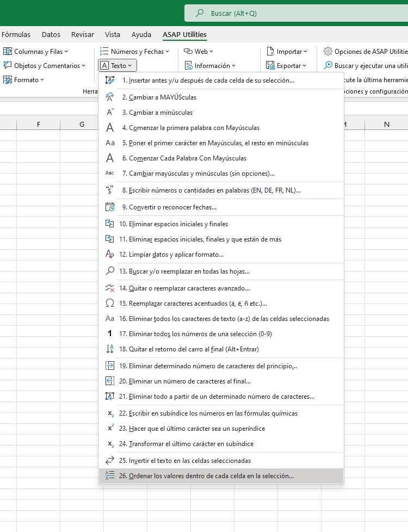The width and height of the screenshot is (408, 532).
Task: Choose Ordenar los valores dentro de cada celda
Action: click(x=221, y=475)
